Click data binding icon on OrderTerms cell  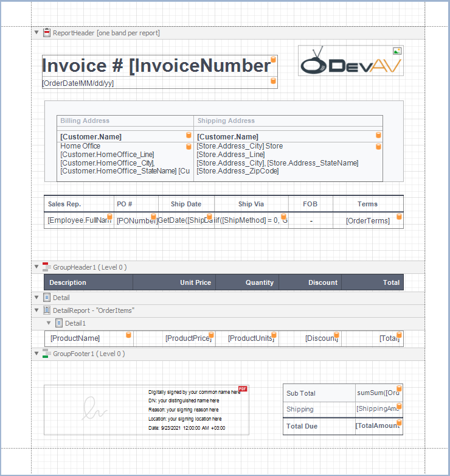pos(399,217)
